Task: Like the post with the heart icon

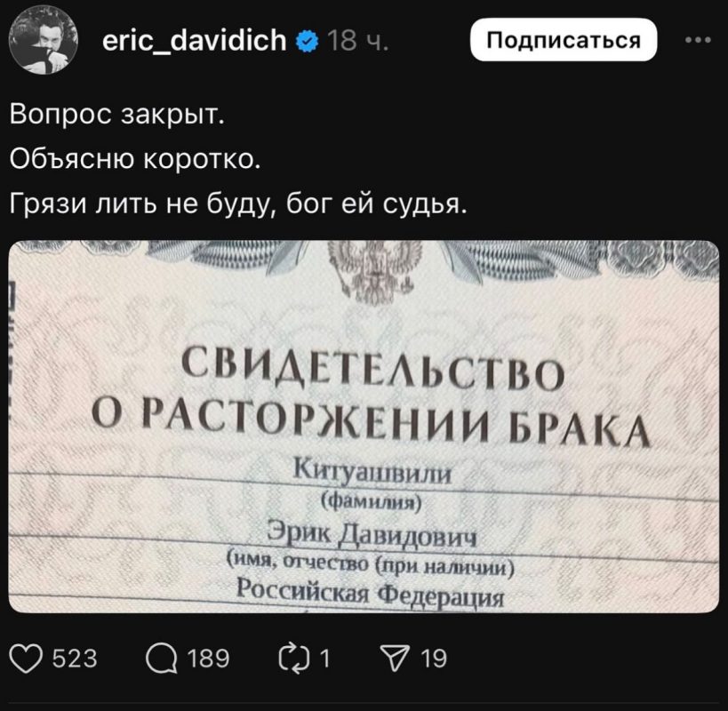Action: pos(27,659)
